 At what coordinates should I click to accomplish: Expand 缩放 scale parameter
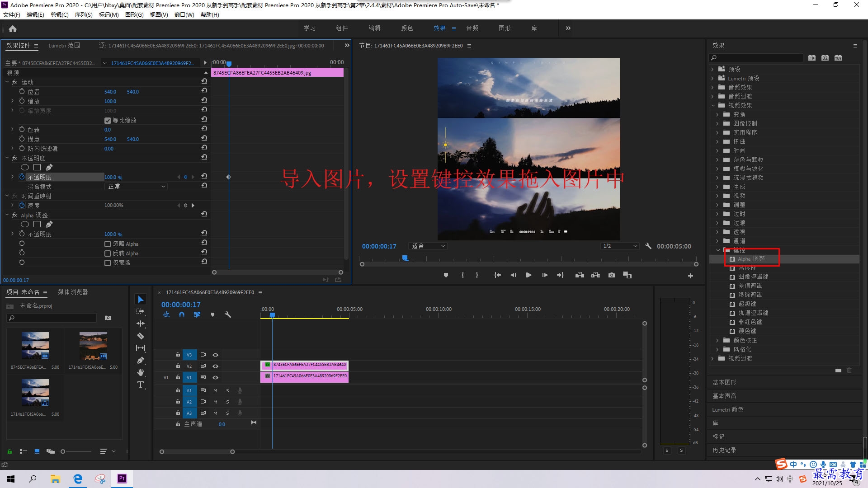click(12, 101)
